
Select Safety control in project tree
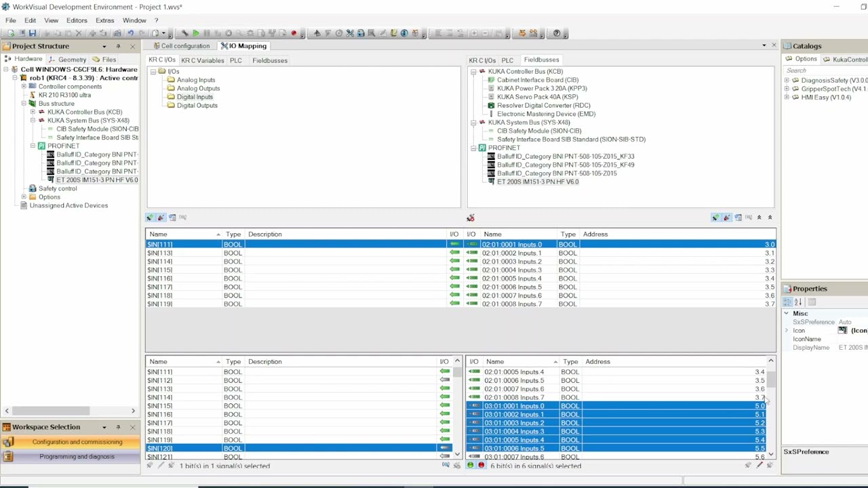coord(58,188)
